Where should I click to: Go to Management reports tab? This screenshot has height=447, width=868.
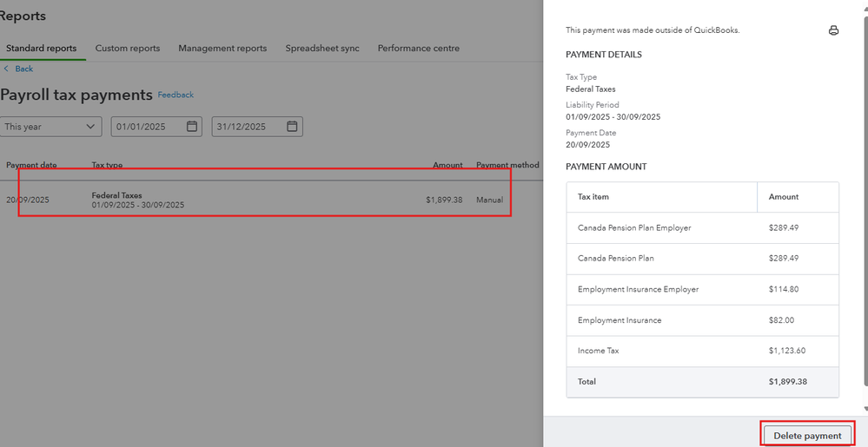(x=222, y=49)
